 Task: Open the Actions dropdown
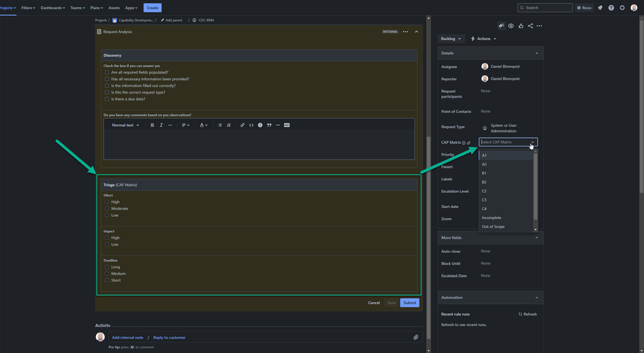tap(484, 39)
